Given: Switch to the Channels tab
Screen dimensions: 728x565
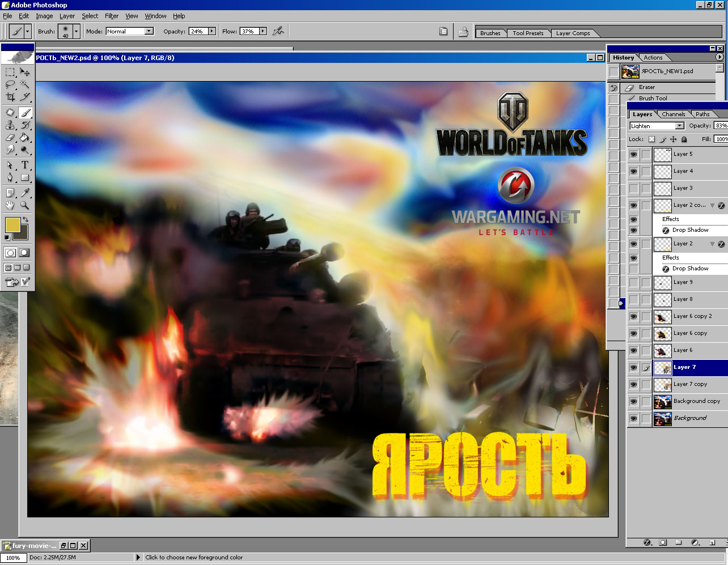Looking at the screenshot, I should tap(673, 114).
